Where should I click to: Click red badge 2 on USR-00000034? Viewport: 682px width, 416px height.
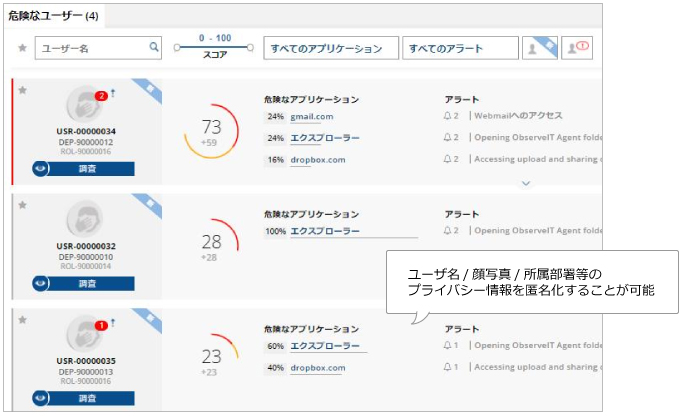101,96
